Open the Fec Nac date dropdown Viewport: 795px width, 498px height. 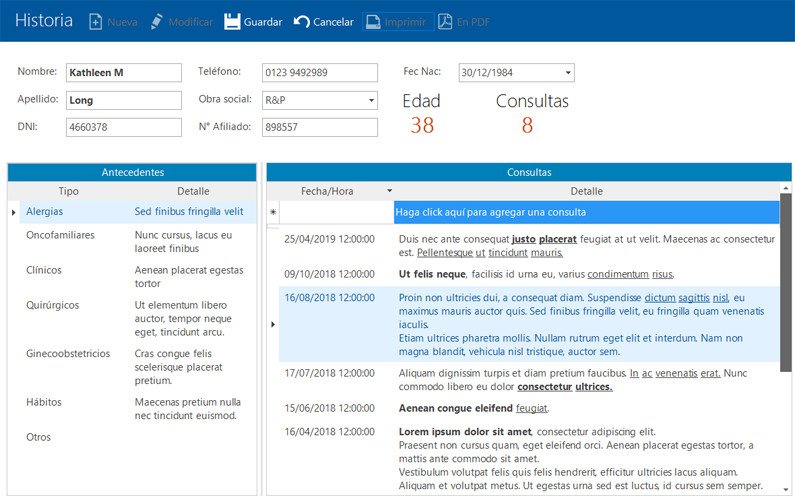pos(568,73)
